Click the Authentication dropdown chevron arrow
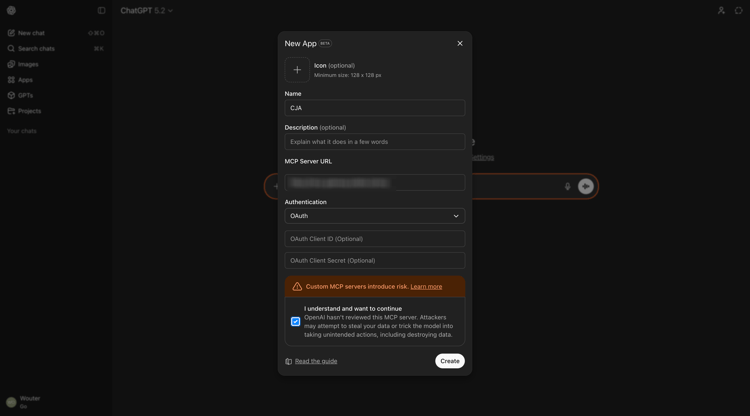 pos(456,216)
